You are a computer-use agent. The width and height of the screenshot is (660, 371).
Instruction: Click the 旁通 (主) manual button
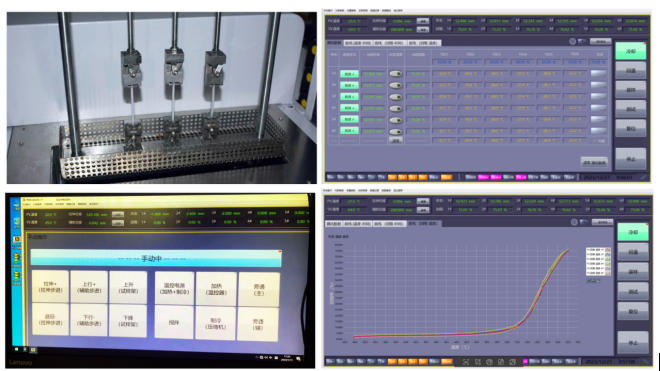pyautogui.click(x=259, y=290)
